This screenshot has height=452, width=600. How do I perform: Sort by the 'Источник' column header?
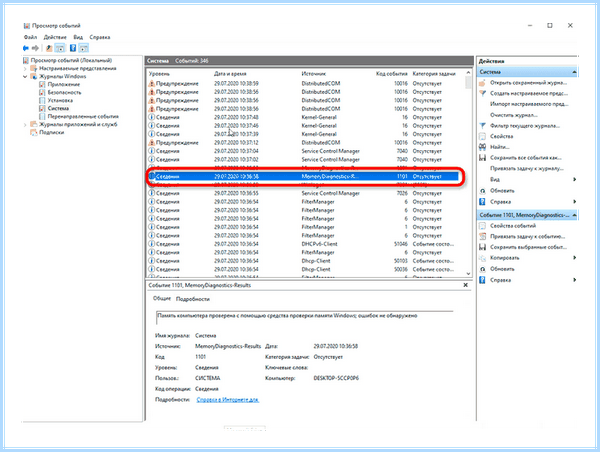coord(313,73)
